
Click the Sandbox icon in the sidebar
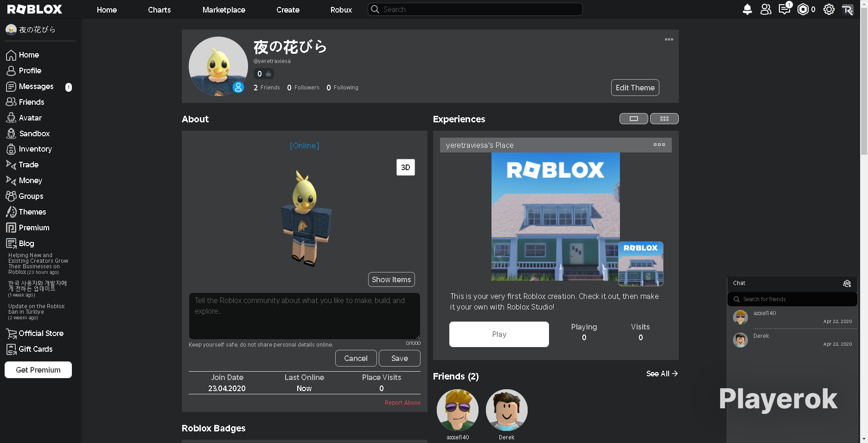coord(11,133)
